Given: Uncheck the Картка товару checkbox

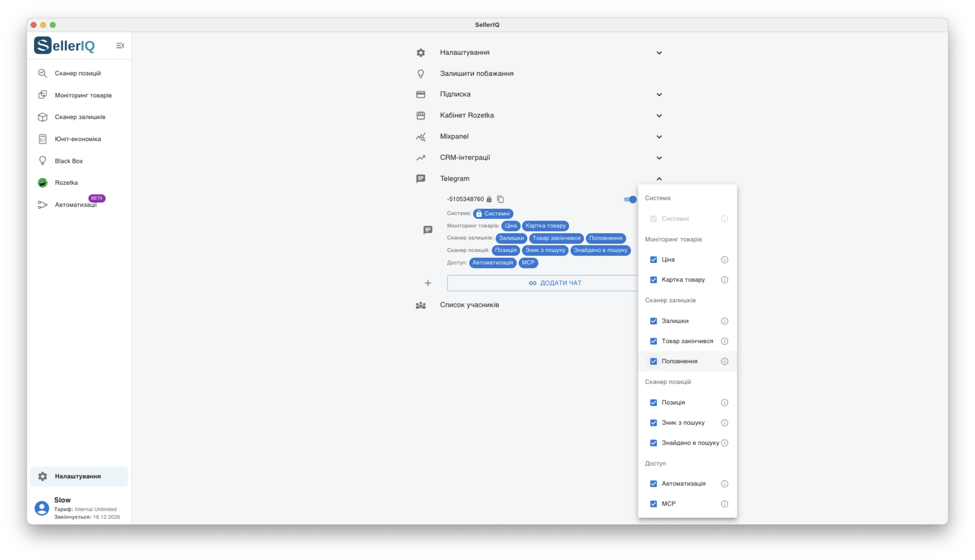Looking at the screenshot, I should pyautogui.click(x=653, y=280).
